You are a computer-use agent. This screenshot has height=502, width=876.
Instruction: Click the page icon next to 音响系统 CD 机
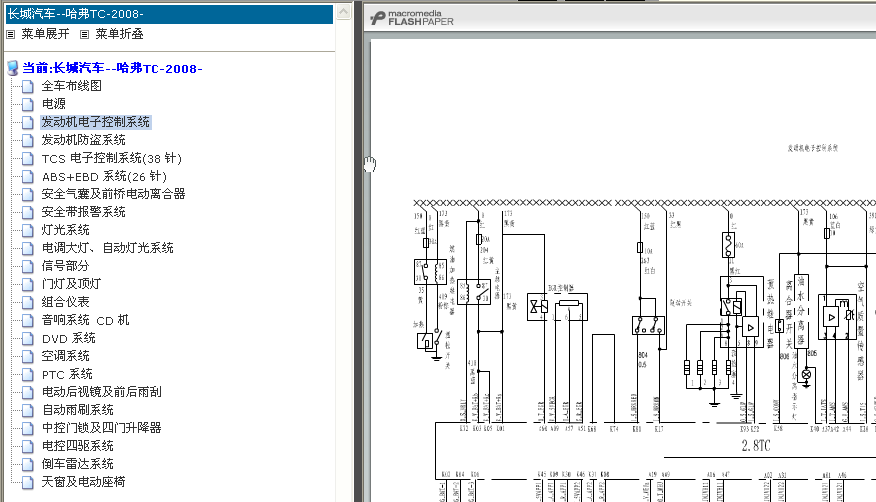pos(27,321)
